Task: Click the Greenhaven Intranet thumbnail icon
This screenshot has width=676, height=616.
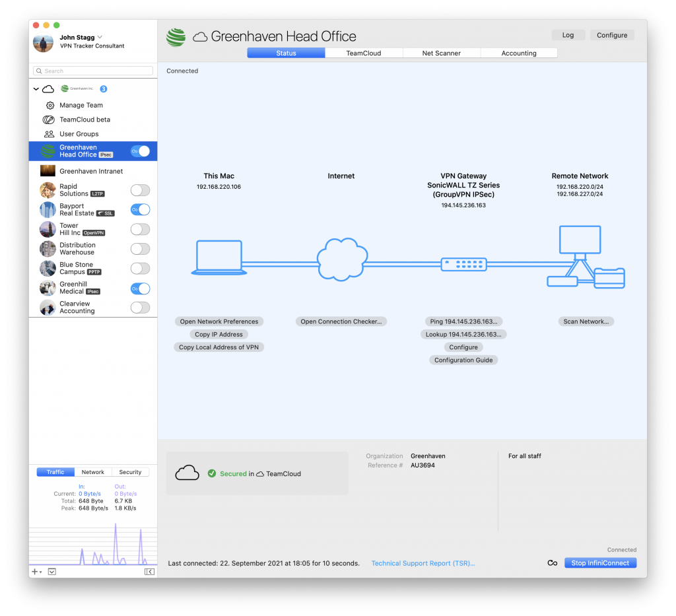Action: tap(48, 171)
